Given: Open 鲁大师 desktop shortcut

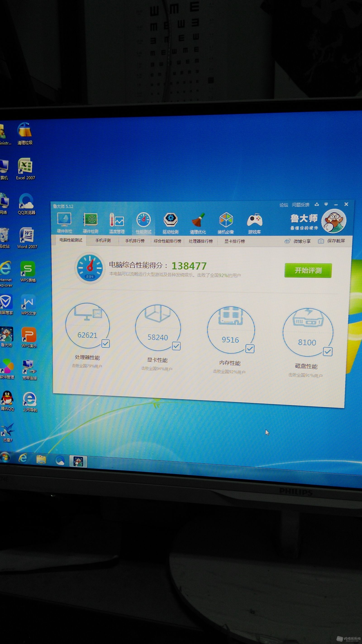Looking at the screenshot, I should 7,337.
